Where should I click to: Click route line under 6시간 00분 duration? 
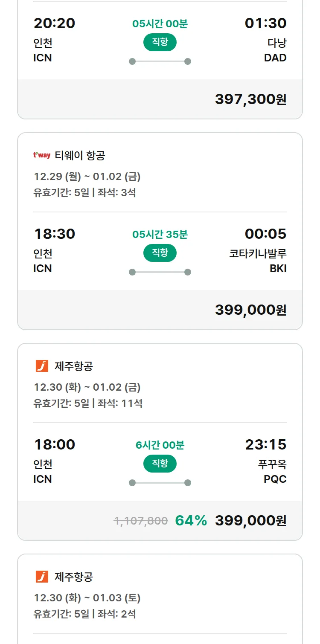tap(160, 483)
